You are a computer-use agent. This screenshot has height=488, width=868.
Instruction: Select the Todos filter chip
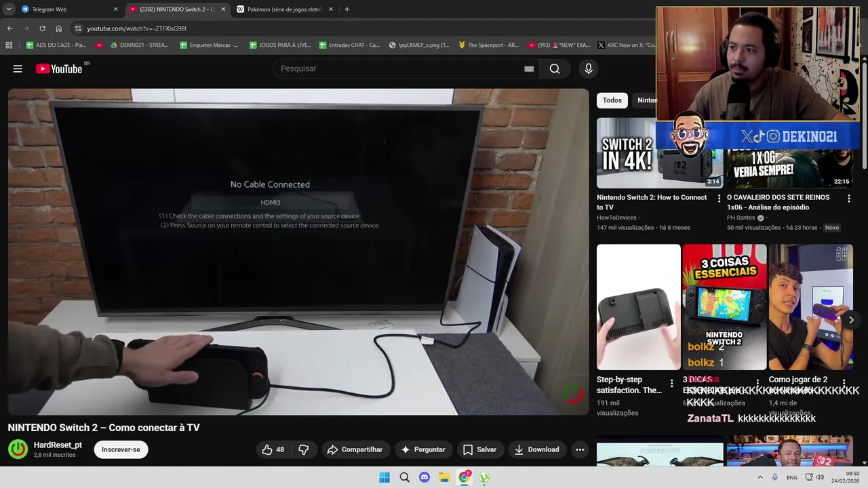(612, 100)
